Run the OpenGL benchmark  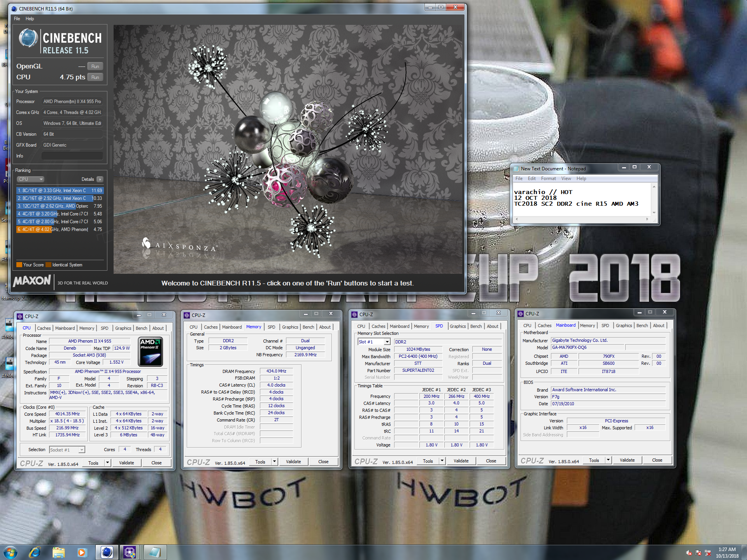tap(95, 66)
